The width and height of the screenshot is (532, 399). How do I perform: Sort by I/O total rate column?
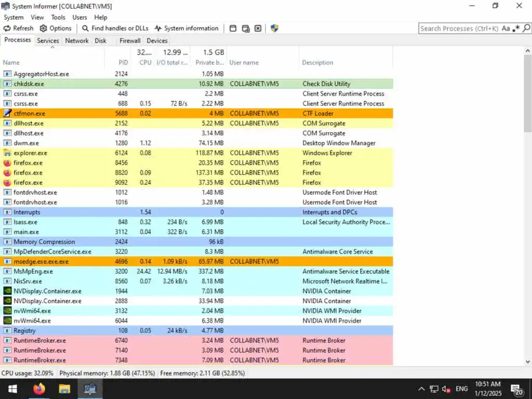tap(172, 62)
